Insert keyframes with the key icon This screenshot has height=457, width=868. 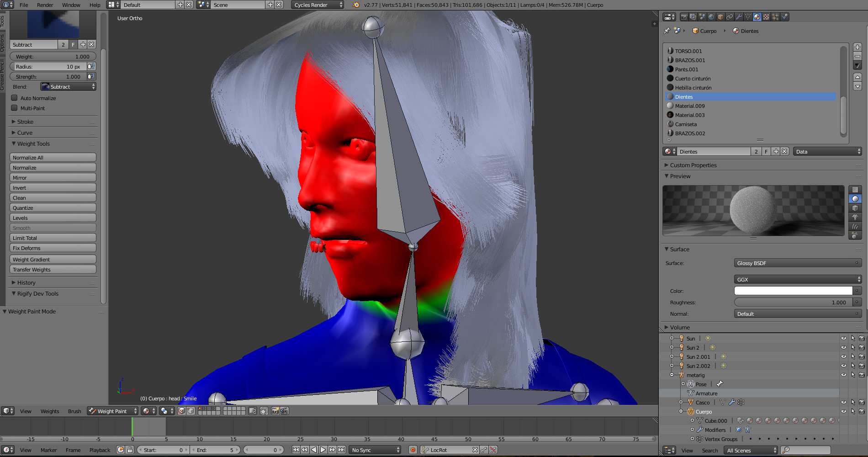(x=484, y=450)
